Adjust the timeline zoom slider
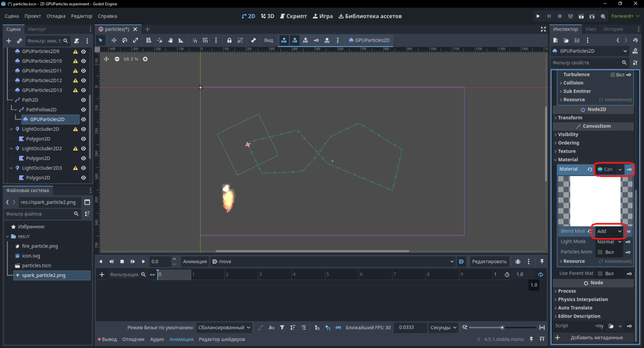The height and width of the screenshot is (348, 644). pyautogui.click(x=502, y=327)
